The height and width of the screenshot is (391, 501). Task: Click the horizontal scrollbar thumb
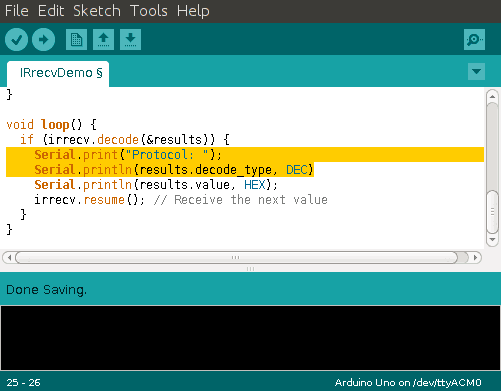(236, 257)
